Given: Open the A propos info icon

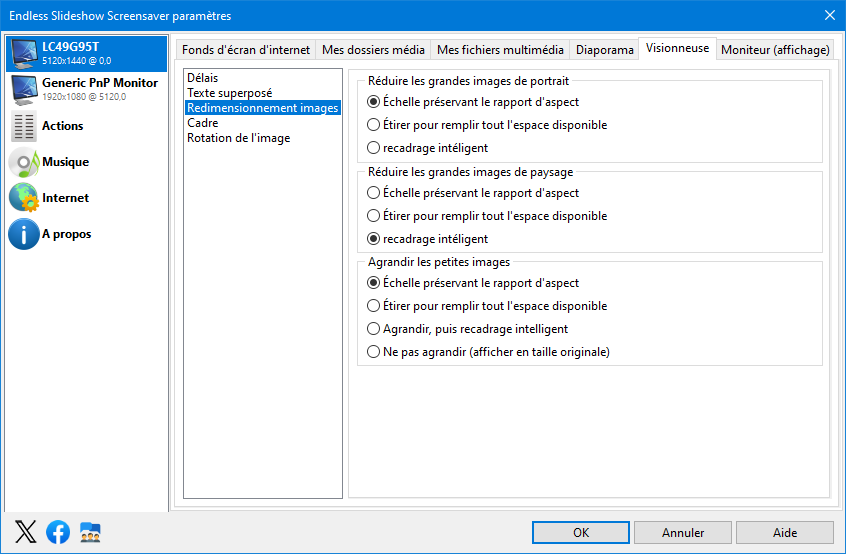Looking at the screenshot, I should [x=24, y=234].
